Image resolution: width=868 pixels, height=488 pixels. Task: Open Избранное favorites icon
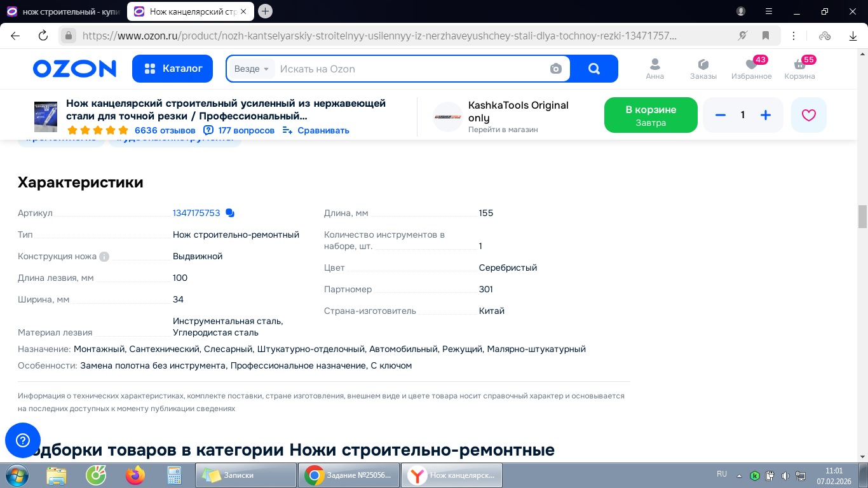[751, 69]
